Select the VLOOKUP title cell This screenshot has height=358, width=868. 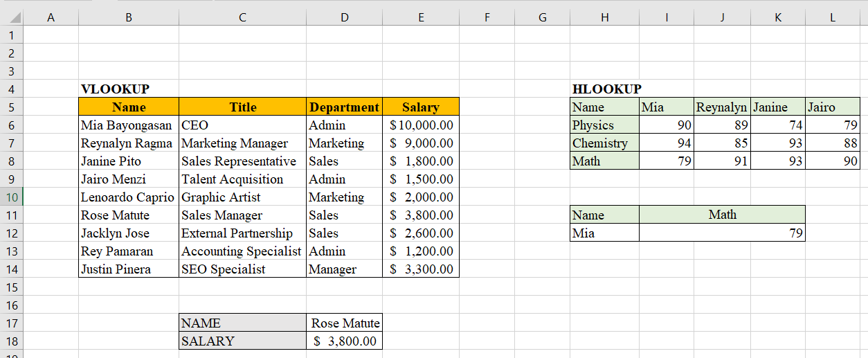128,89
